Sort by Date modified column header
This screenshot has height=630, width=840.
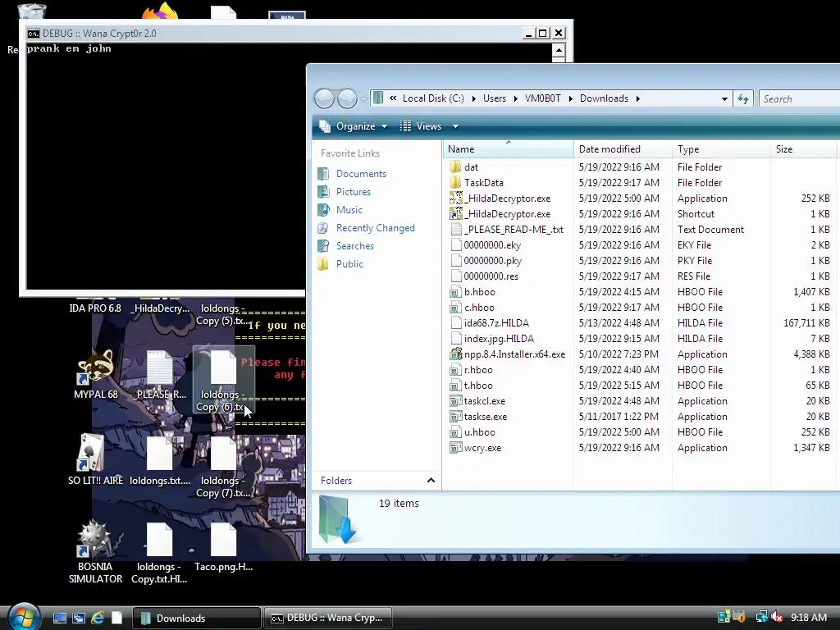[623, 149]
